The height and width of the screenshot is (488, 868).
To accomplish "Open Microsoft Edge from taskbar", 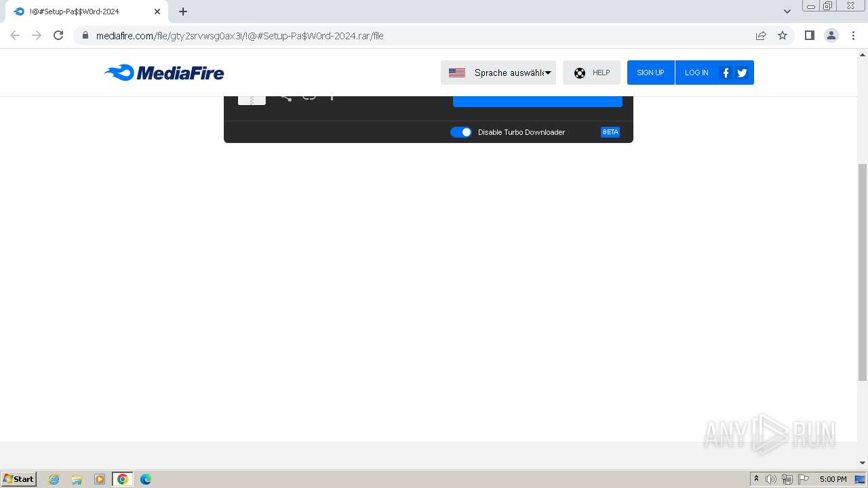I will [146, 479].
